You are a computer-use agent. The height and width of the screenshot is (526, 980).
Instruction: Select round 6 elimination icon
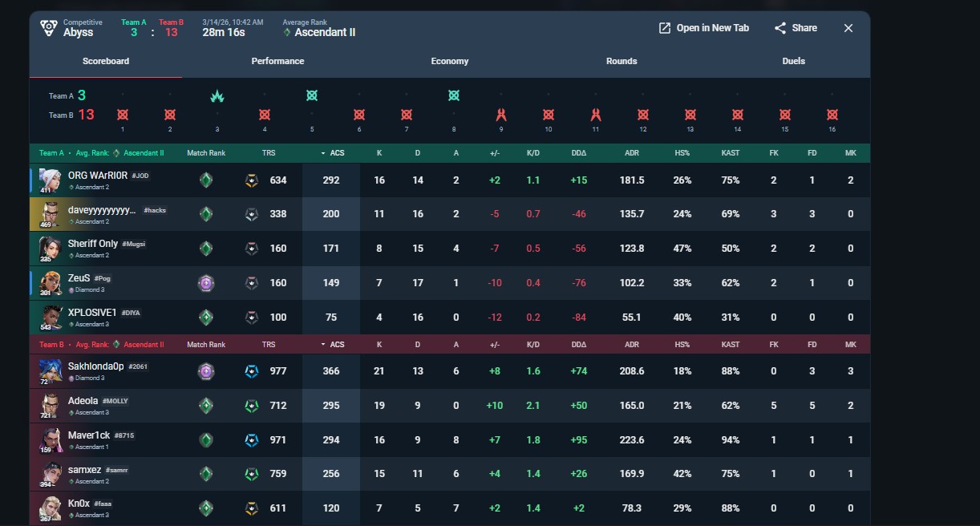(x=359, y=115)
